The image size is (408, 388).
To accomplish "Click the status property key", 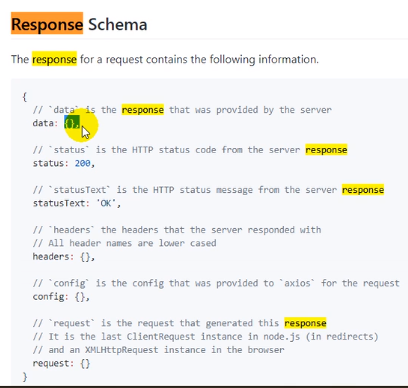I will pyautogui.click(x=48, y=163).
